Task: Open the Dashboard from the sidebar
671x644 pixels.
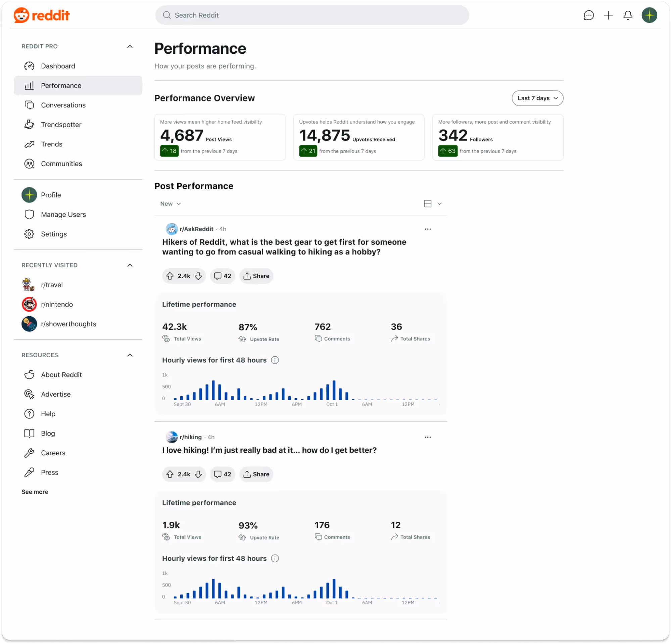Action: pyautogui.click(x=58, y=66)
